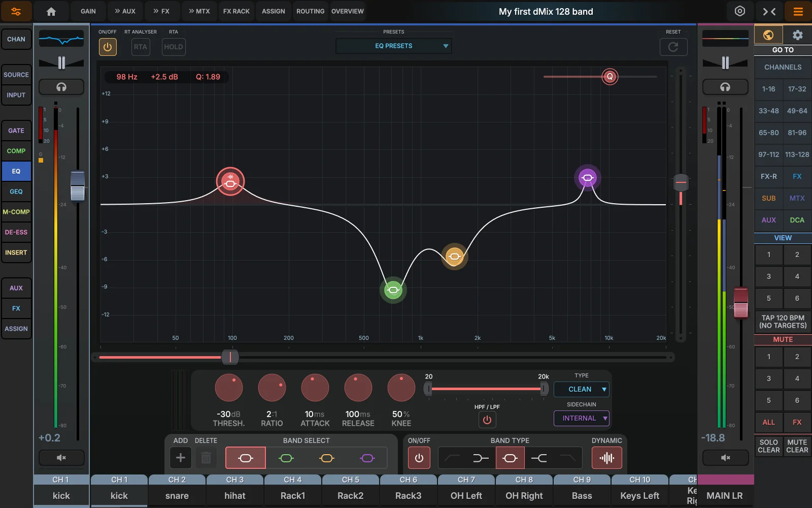The width and height of the screenshot is (812, 508).
Task: Click the collapse arrows icon in the header
Action: (769, 11)
